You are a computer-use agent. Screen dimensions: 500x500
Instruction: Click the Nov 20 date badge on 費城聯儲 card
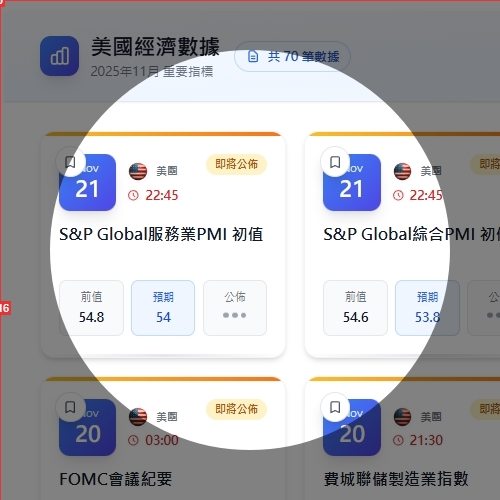point(352,427)
